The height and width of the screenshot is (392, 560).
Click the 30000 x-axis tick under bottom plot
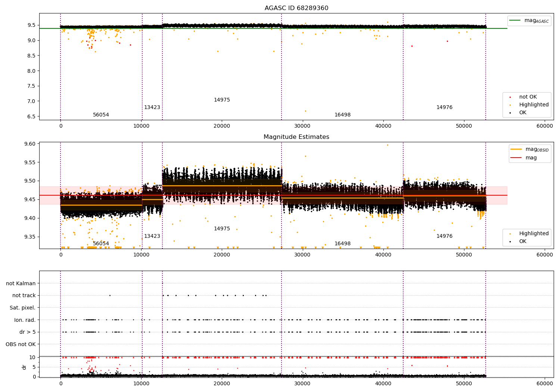(302, 383)
